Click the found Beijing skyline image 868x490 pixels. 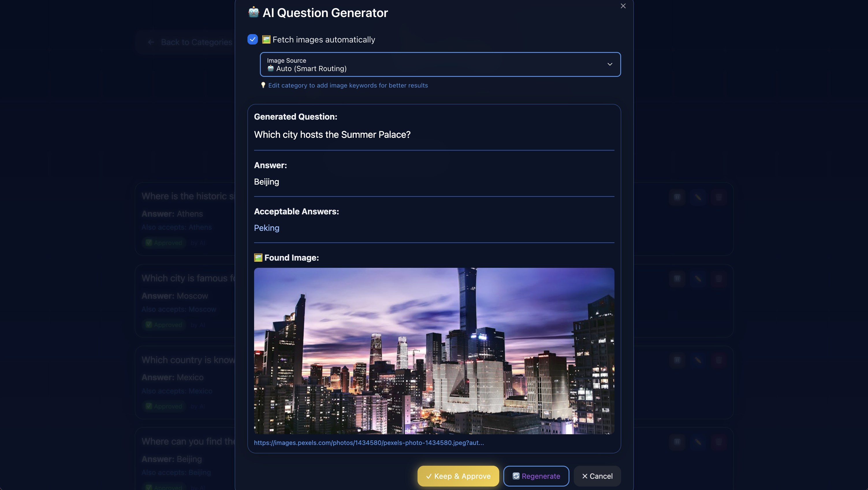[x=434, y=351]
